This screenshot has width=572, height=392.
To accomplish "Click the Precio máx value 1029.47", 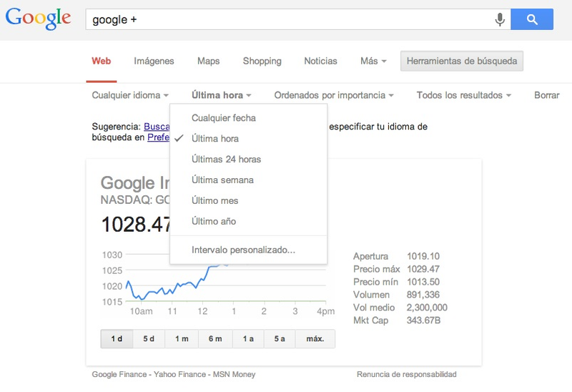I will (423, 269).
